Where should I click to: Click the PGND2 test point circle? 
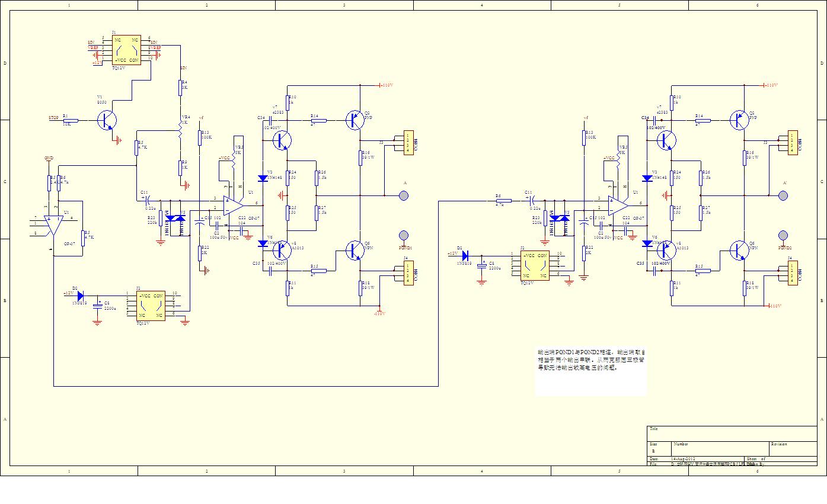tap(783, 235)
